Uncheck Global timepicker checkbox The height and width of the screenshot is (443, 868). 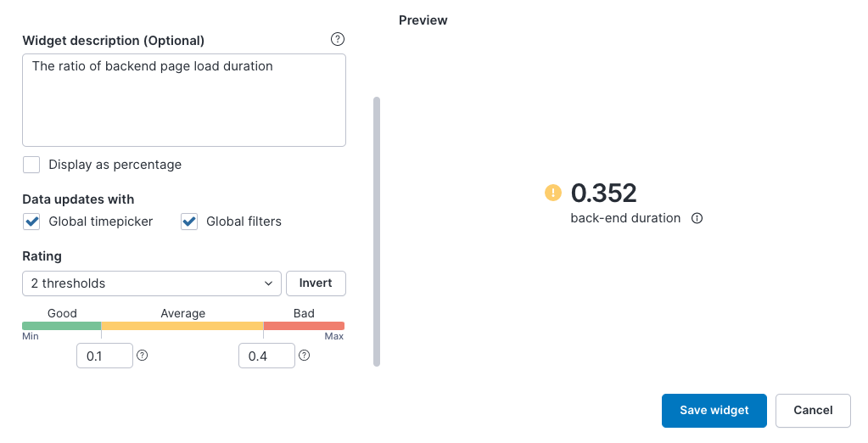pos(31,222)
